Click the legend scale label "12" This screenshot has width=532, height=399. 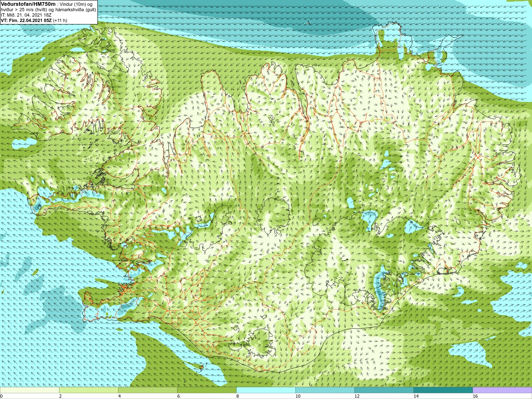pos(357,396)
